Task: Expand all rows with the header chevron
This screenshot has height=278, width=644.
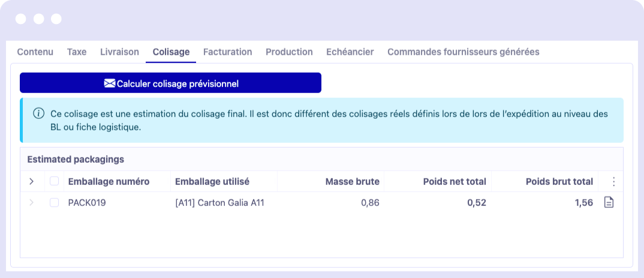Action: click(x=32, y=181)
